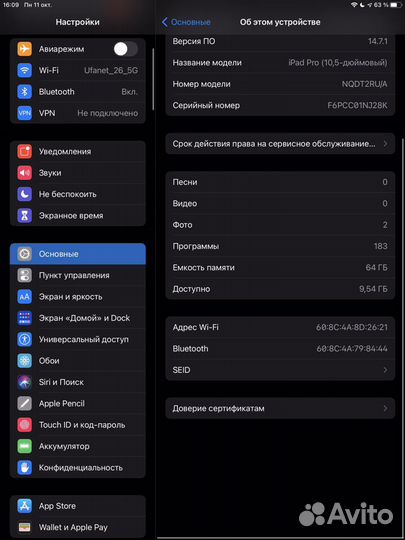Go back to Основные
This screenshot has height=540, width=405.
click(x=186, y=22)
